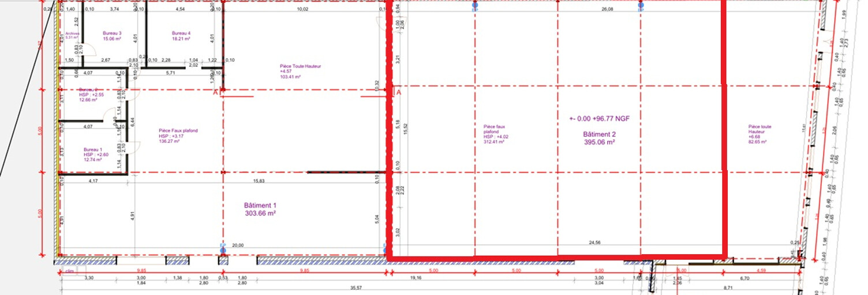Viewport: 868px width, 295px height.
Task: Click the +- 0.00 +96.77 NGF level text
Action: (x=599, y=119)
